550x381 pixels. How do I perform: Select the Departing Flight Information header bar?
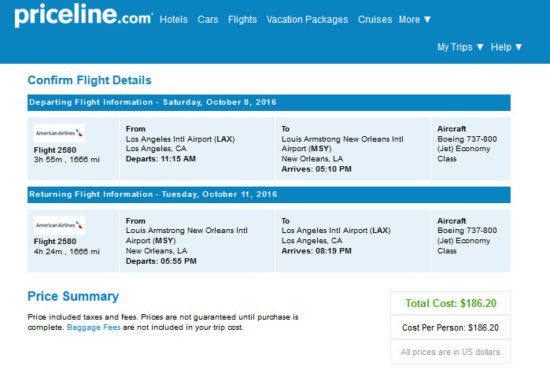(x=269, y=102)
